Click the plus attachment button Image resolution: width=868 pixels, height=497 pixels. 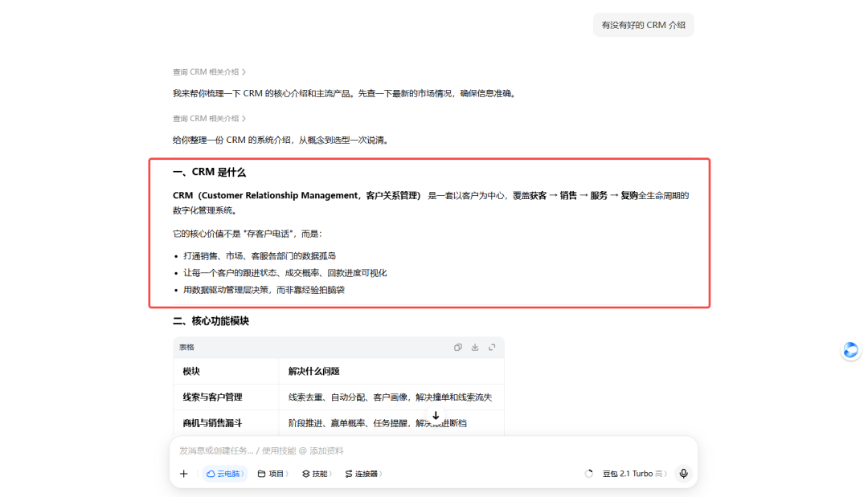pyautogui.click(x=184, y=474)
